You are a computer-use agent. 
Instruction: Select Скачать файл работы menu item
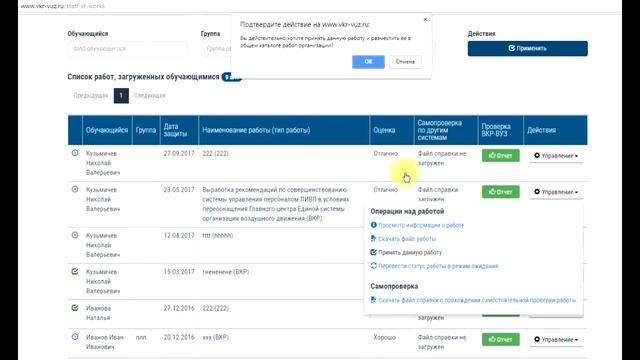point(407,239)
